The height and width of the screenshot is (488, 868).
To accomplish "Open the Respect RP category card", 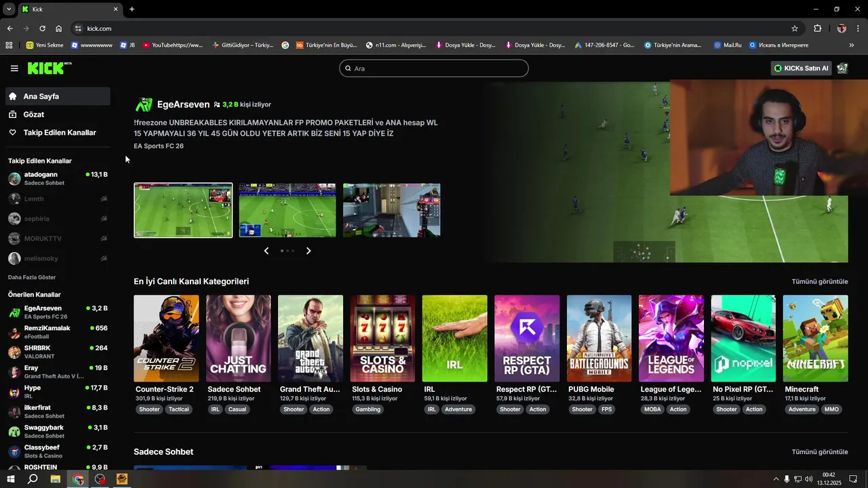I will click(527, 338).
